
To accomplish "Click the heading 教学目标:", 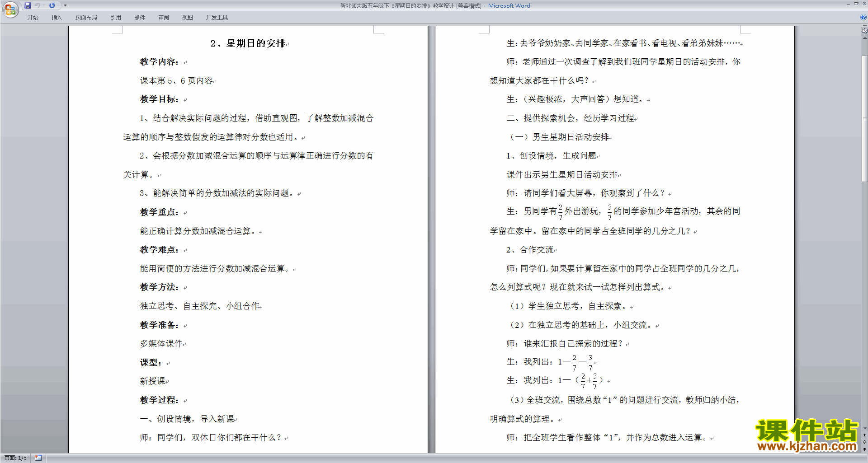I will (160, 99).
